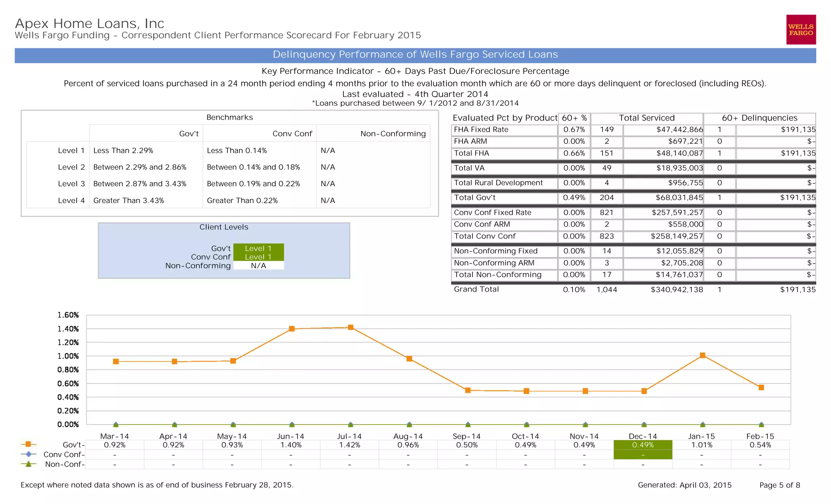Click the Jul-14 1.42% Gov't value
831x504 pixels.
(350, 445)
